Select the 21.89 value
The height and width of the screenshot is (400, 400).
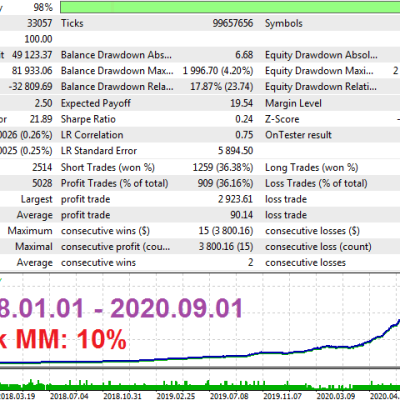click(x=41, y=119)
